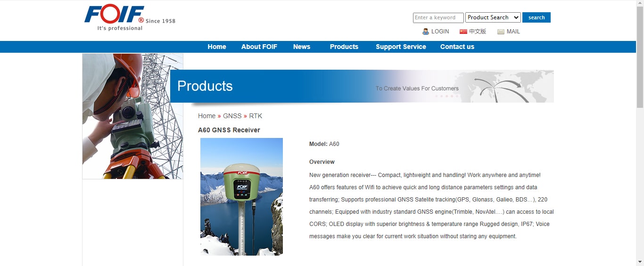644x266 pixels.
Task: Click the Overview heading
Action: [x=322, y=162]
